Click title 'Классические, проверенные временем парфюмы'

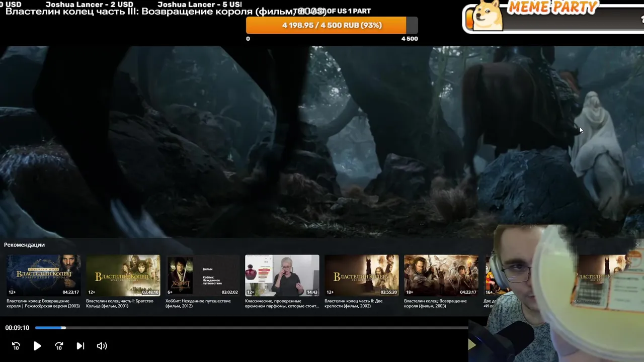point(282,304)
